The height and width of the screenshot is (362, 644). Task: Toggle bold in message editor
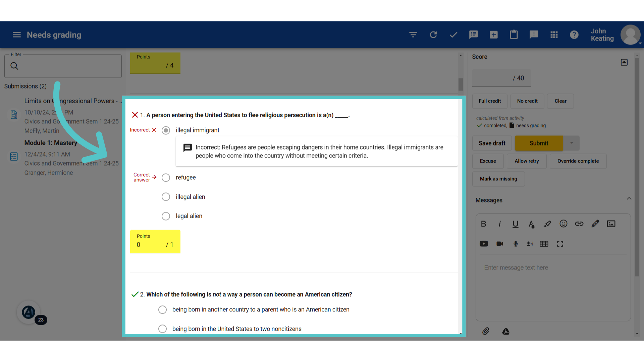coord(483,224)
